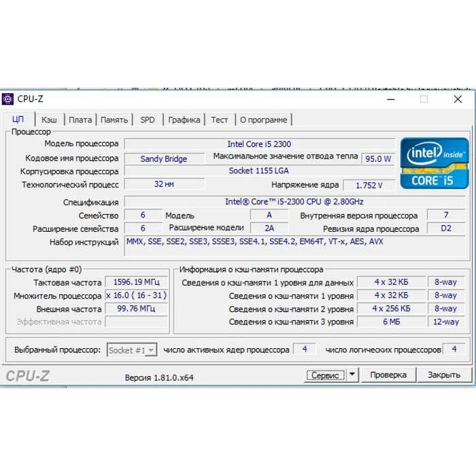Select the SPD tab
476x476 pixels.
tap(148, 120)
